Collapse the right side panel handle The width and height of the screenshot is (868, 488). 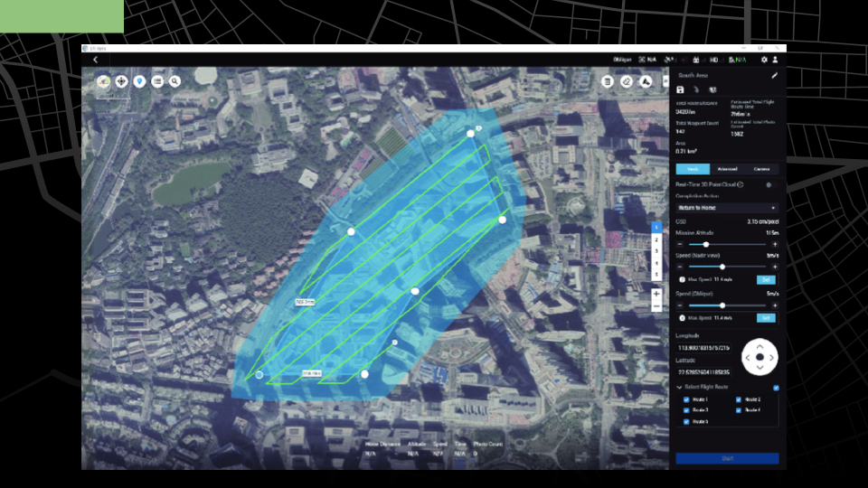pos(665,81)
